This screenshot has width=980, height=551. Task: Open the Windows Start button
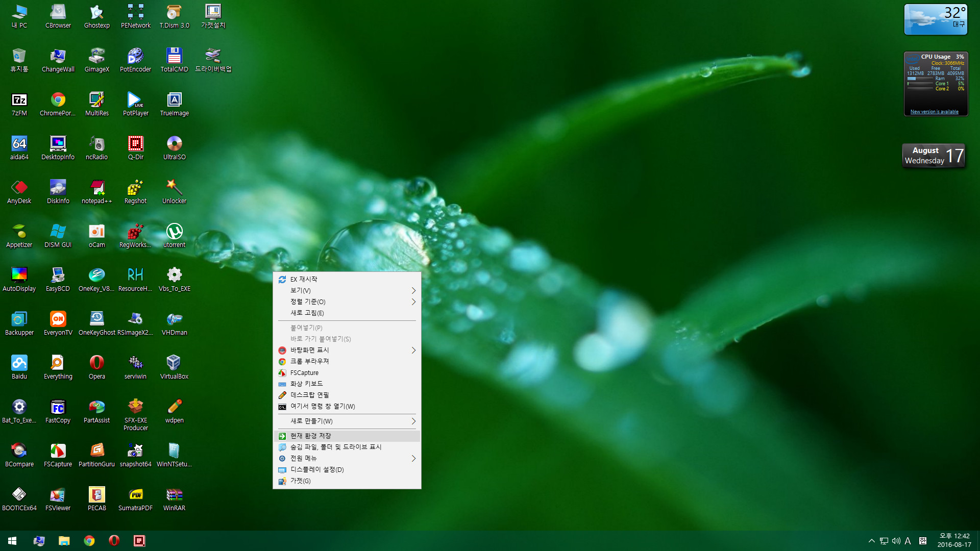point(12,541)
